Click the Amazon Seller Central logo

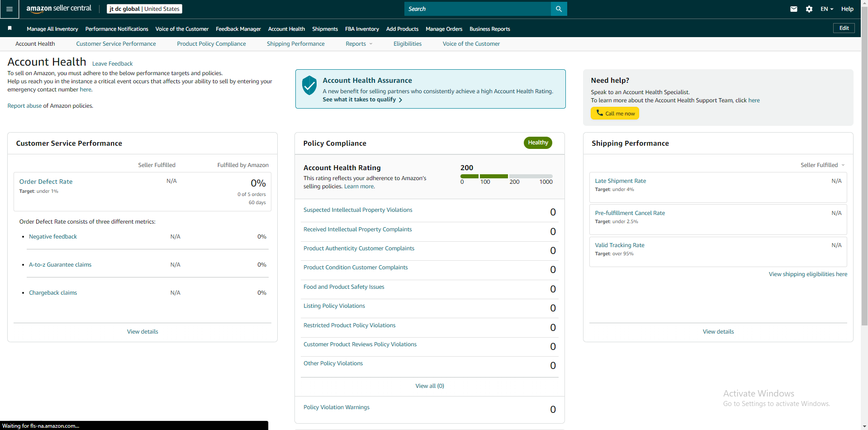[59, 9]
